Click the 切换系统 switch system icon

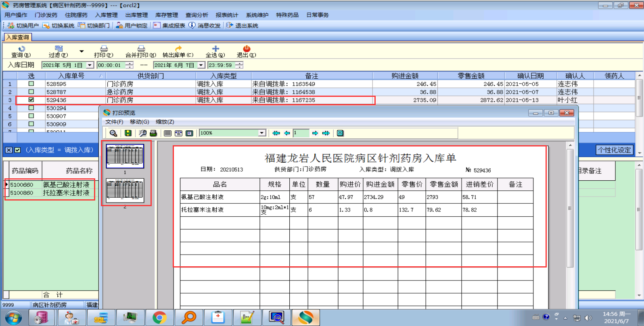(x=46, y=25)
